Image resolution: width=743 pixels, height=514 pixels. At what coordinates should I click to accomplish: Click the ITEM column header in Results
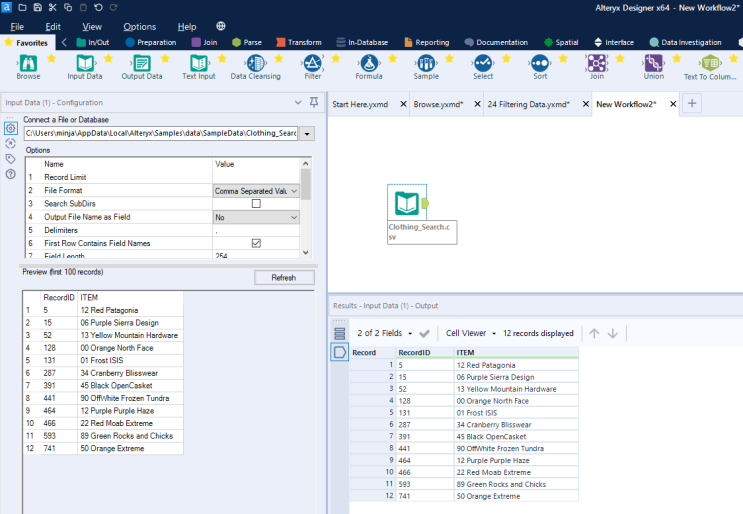pos(516,352)
